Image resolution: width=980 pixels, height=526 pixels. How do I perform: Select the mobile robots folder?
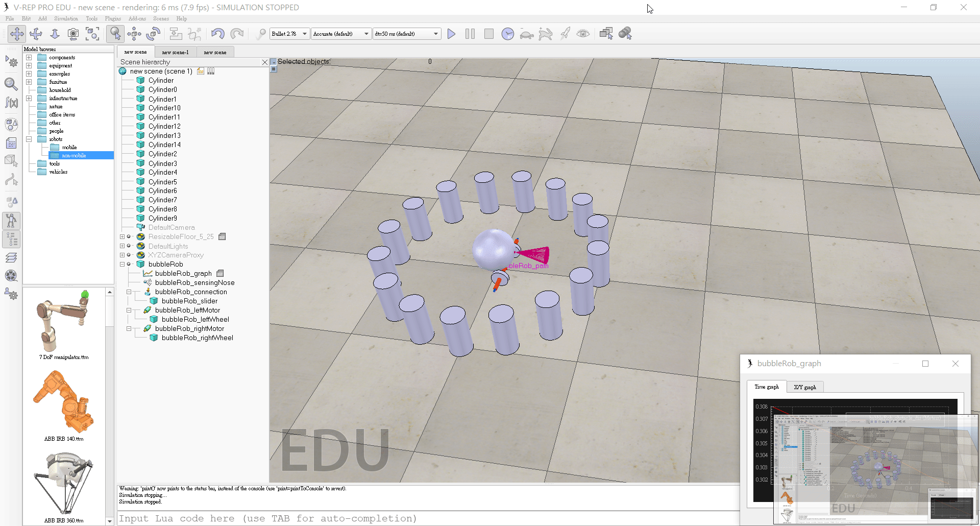(x=69, y=147)
